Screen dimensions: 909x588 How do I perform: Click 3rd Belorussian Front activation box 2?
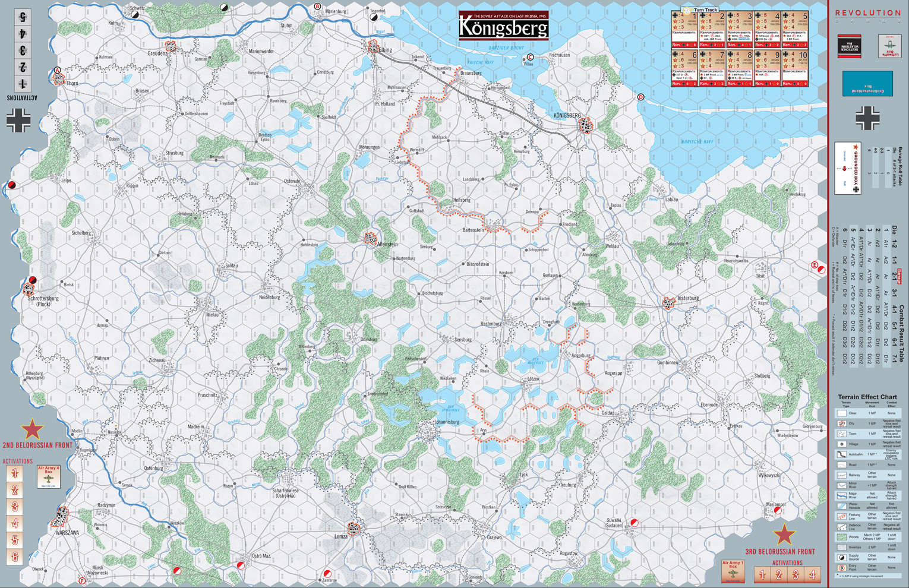[x=779, y=574]
